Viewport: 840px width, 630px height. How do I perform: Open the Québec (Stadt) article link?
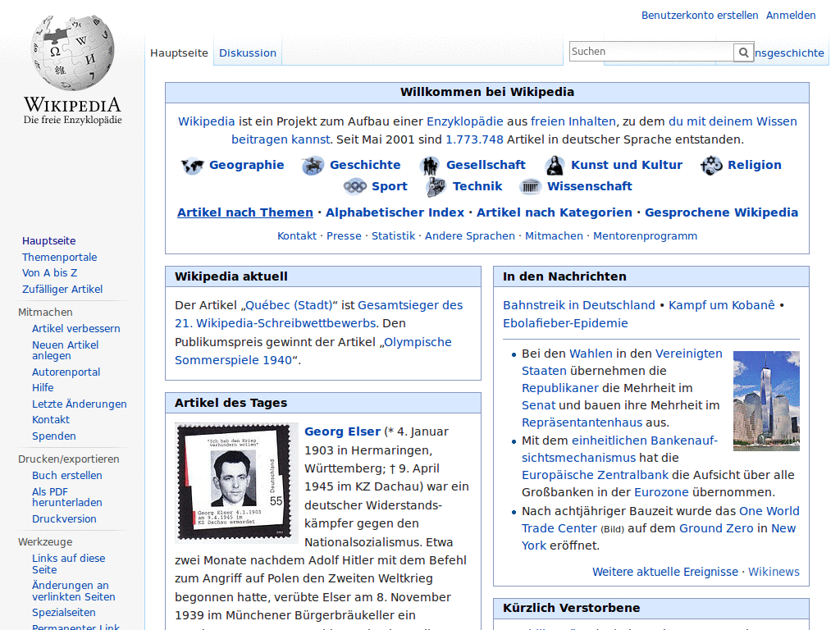(x=289, y=305)
